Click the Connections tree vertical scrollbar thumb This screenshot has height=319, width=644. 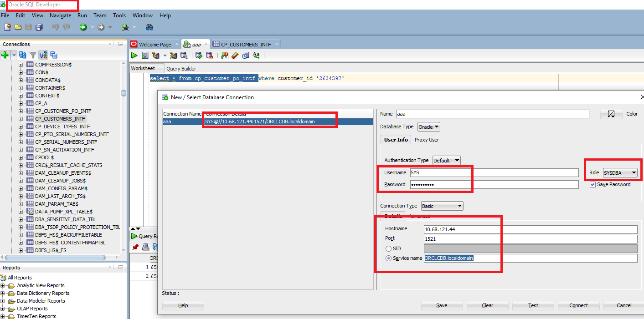point(124,93)
